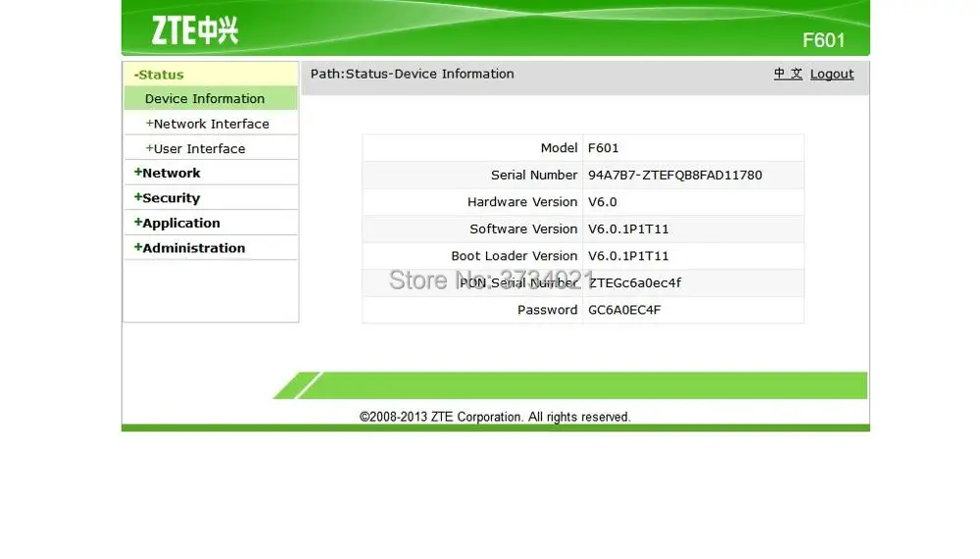Expand the Network menu section
The image size is (980, 559).
coord(167,173)
